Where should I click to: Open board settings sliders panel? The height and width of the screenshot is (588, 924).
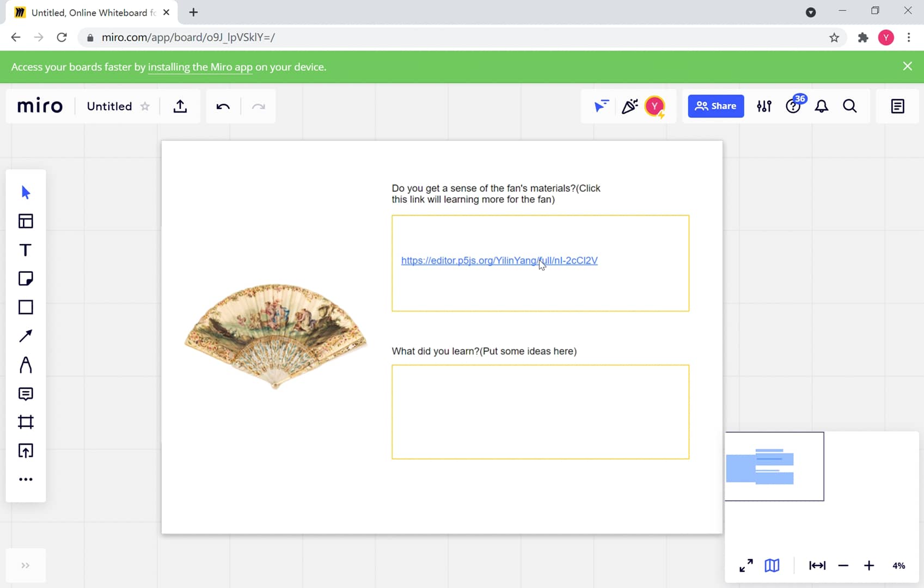click(x=764, y=106)
